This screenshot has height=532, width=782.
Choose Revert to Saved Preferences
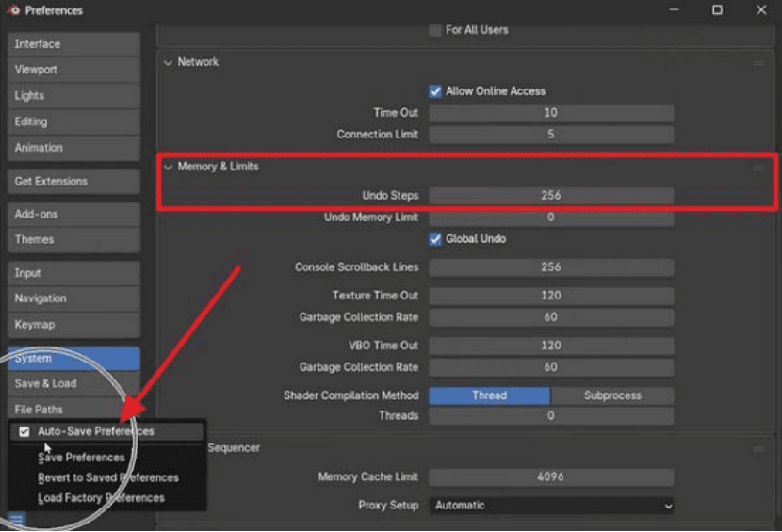(x=107, y=477)
